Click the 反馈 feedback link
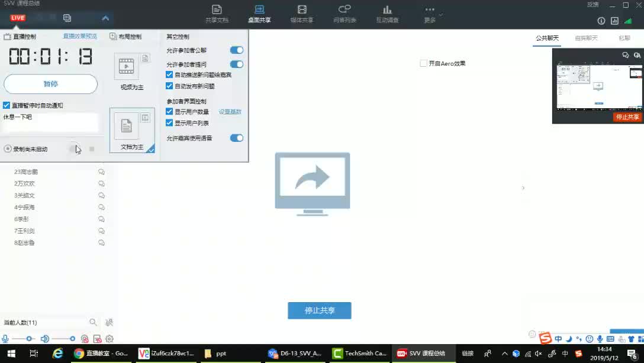644x363 pixels. tap(593, 5)
